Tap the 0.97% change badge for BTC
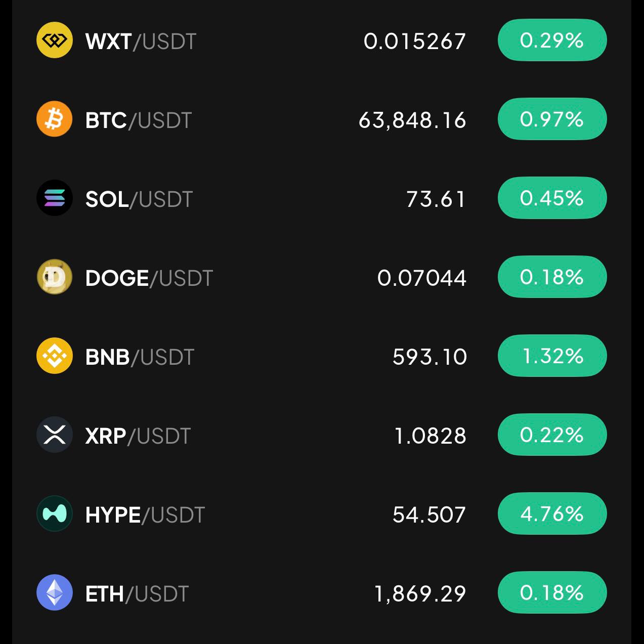The image size is (644, 644). tap(552, 119)
